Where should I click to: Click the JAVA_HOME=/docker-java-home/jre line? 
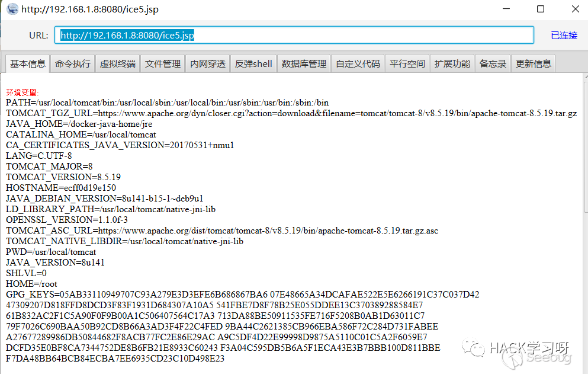click(x=79, y=124)
